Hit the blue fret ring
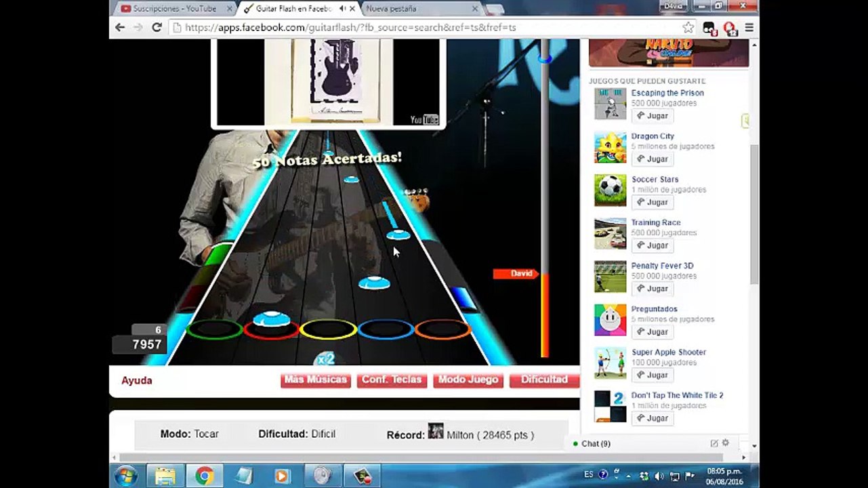 coord(386,329)
